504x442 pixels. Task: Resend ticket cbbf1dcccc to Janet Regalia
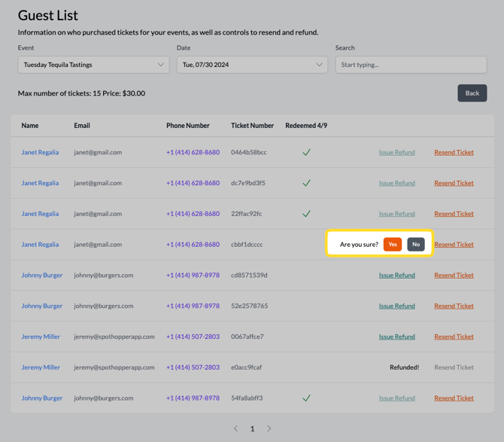[x=455, y=244]
